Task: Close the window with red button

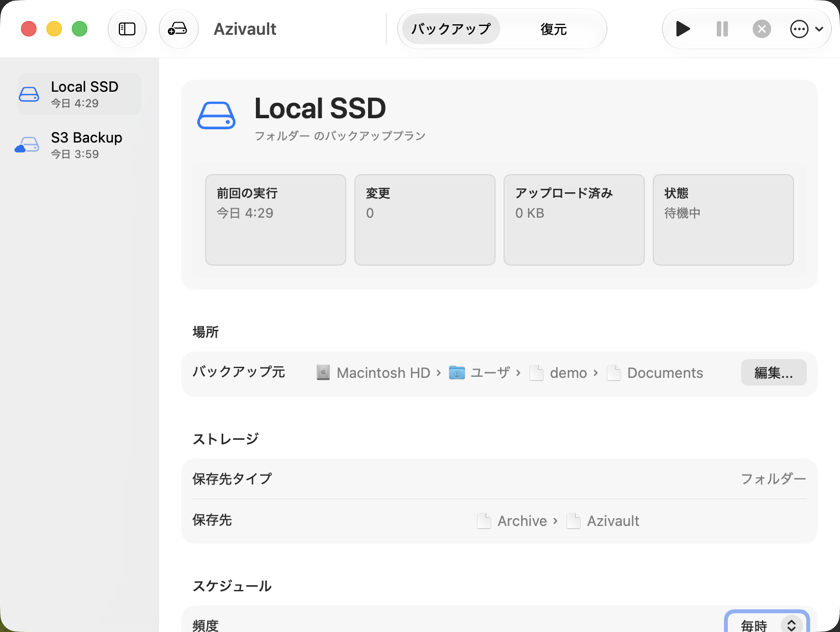Action: point(29,29)
